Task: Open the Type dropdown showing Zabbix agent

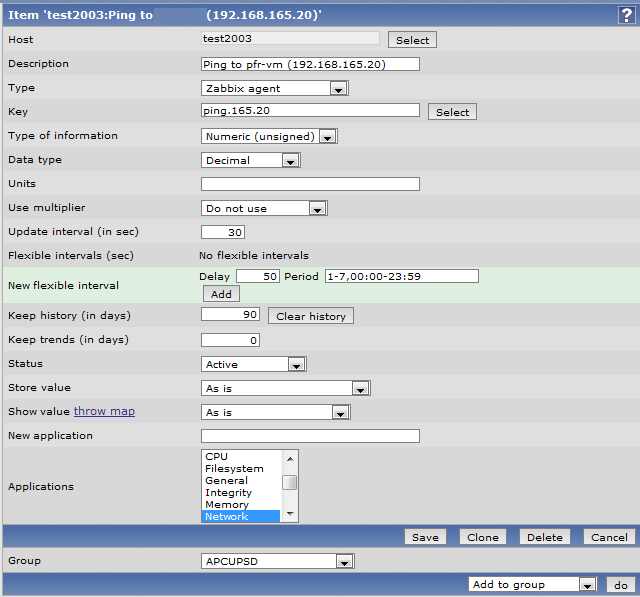Action: pyautogui.click(x=274, y=88)
